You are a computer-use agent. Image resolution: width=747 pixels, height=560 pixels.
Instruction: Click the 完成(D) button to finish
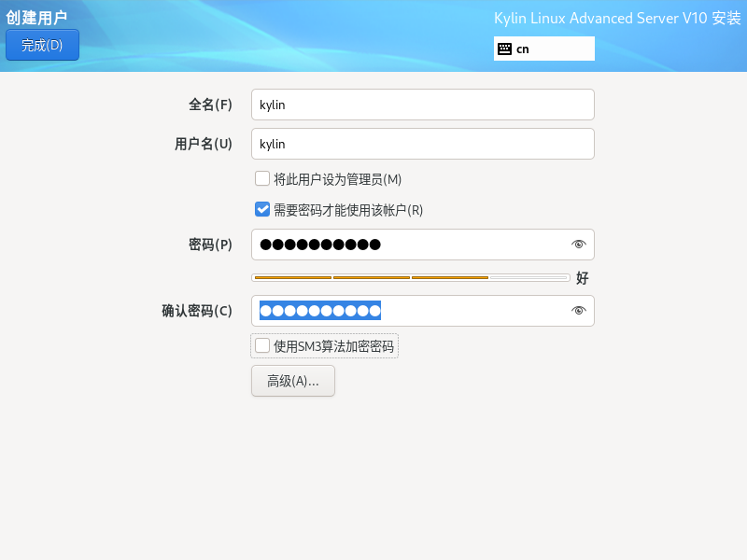point(42,44)
